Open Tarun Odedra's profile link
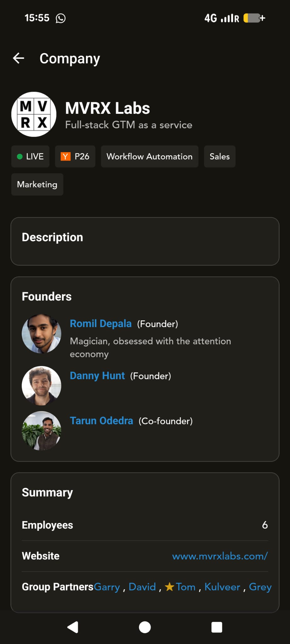 (x=101, y=421)
